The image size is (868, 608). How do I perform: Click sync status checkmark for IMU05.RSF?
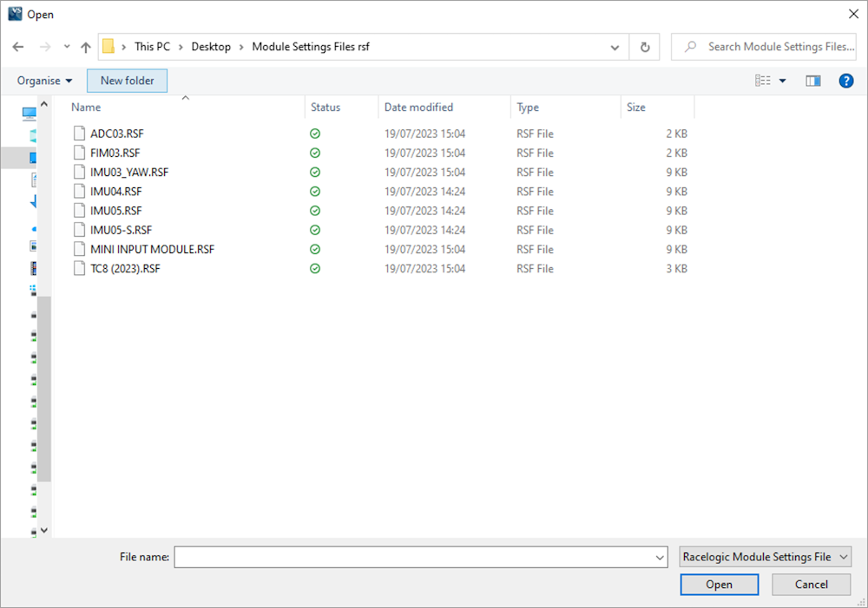click(315, 211)
